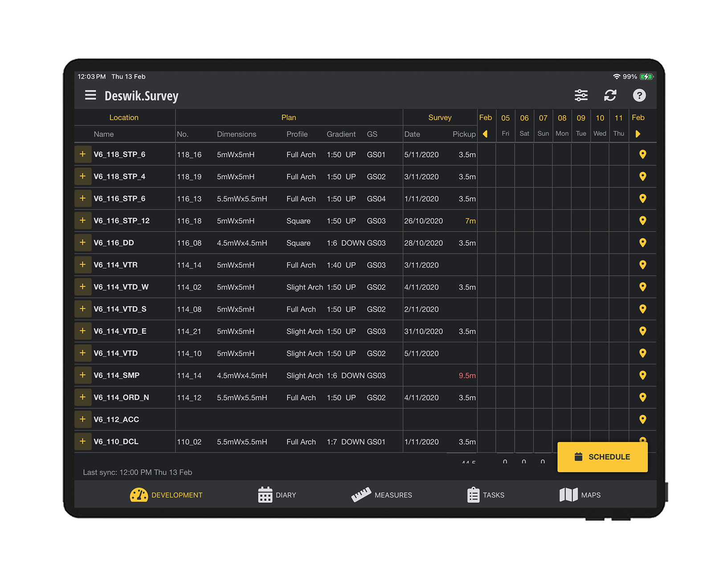728x579 pixels.
Task: Expand row V6_114_VTR with plus
Action: tap(83, 265)
